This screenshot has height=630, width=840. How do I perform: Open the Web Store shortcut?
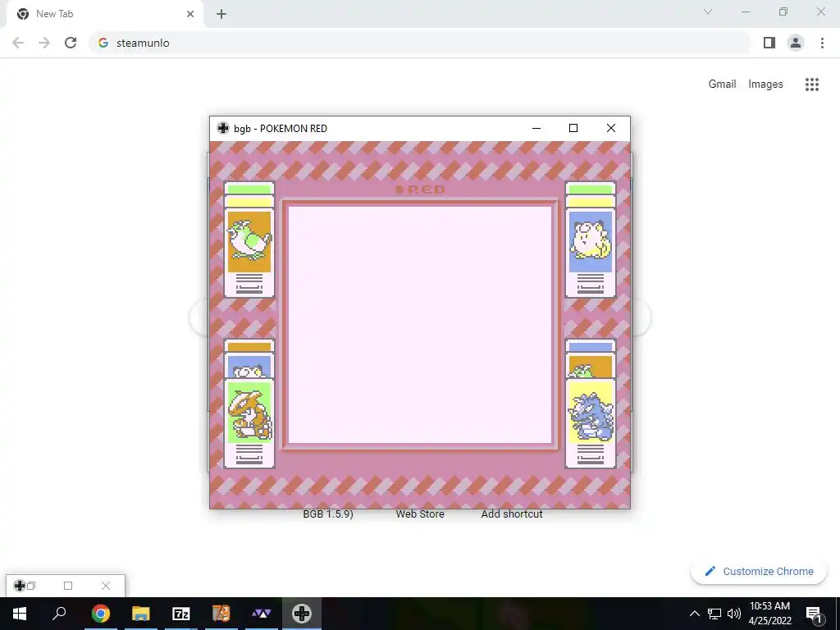[x=420, y=514]
